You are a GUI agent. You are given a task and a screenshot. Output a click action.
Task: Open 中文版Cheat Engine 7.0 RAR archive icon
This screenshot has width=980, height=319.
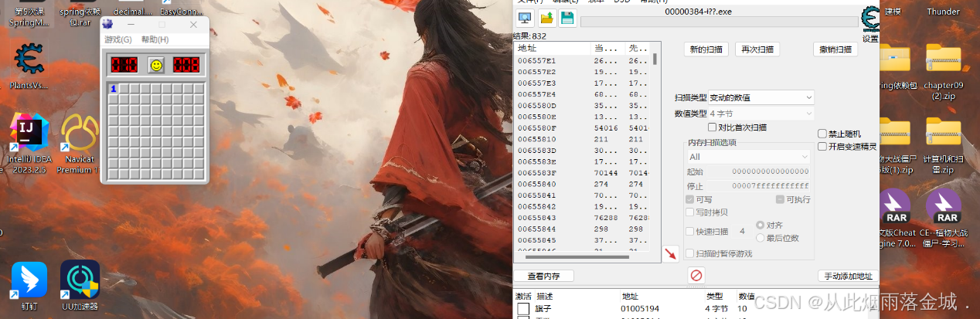click(897, 219)
